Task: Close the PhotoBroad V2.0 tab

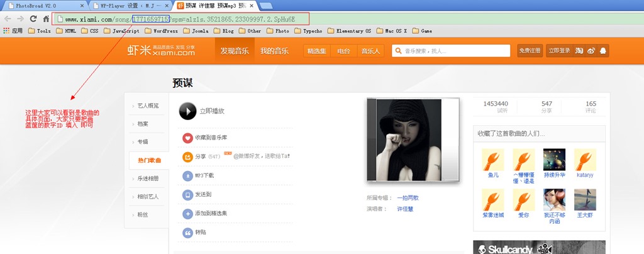Action: tap(82, 6)
